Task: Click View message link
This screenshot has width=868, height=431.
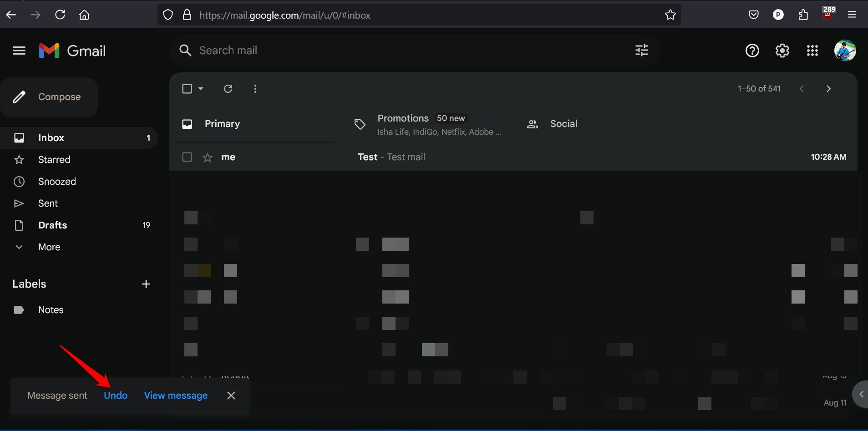Action: [x=176, y=396]
